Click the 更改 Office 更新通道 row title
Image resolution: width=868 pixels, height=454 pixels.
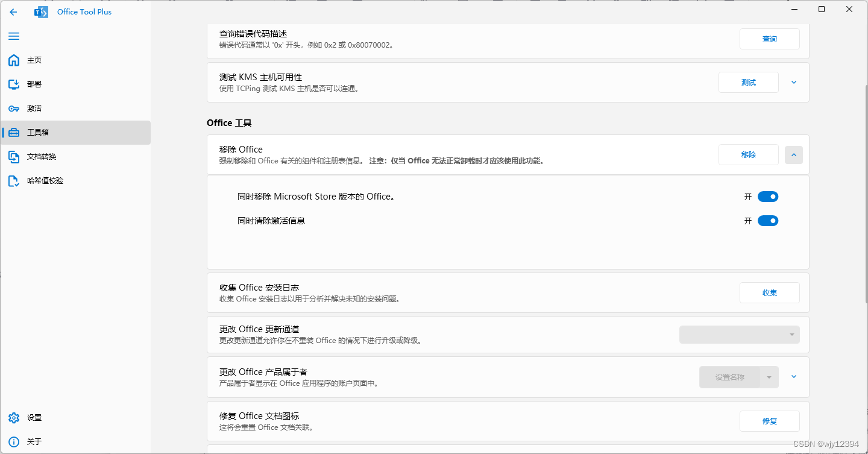[x=259, y=329]
